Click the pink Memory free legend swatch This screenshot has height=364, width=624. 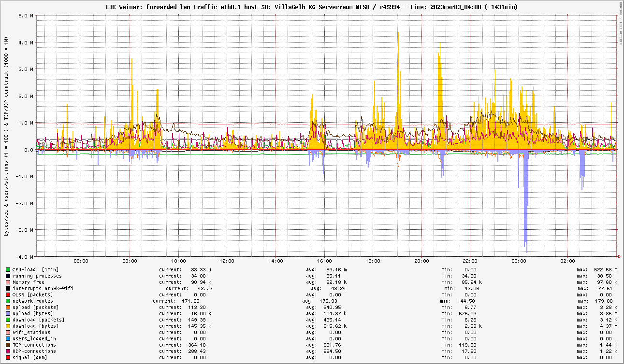pos(8,282)
